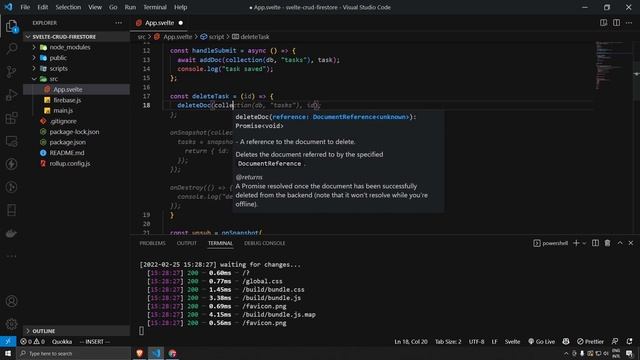Show additional activity bar views ellipsis
640x360 pixels.
[11, 256]
